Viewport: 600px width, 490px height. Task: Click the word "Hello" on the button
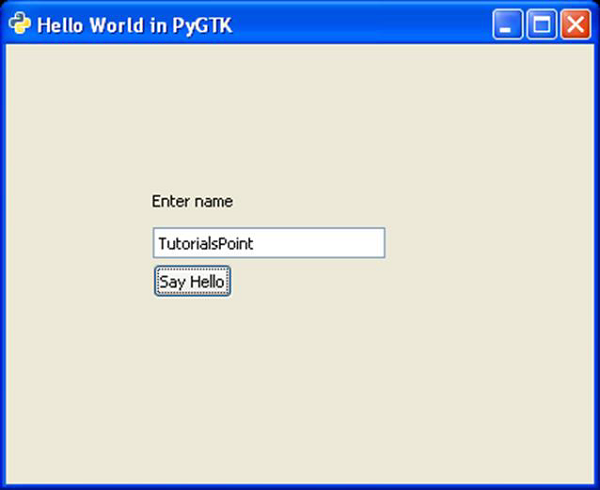(x=206, y=283)
